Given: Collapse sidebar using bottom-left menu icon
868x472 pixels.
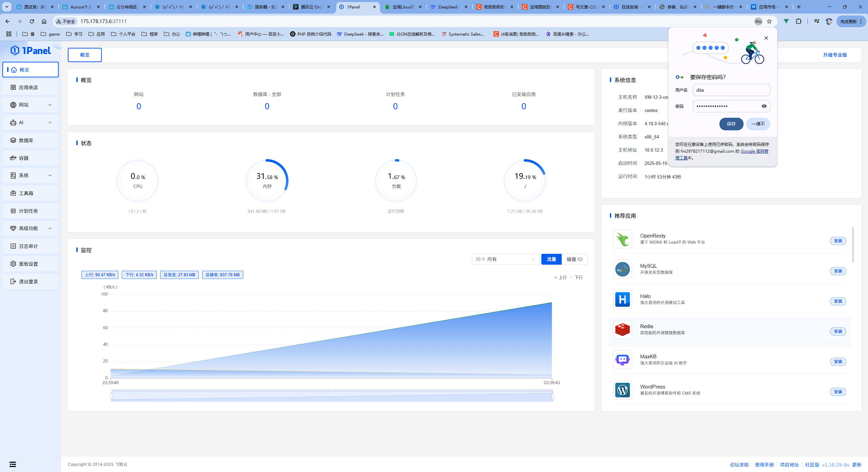Looking at the screenshot, I should coord(13,464).
